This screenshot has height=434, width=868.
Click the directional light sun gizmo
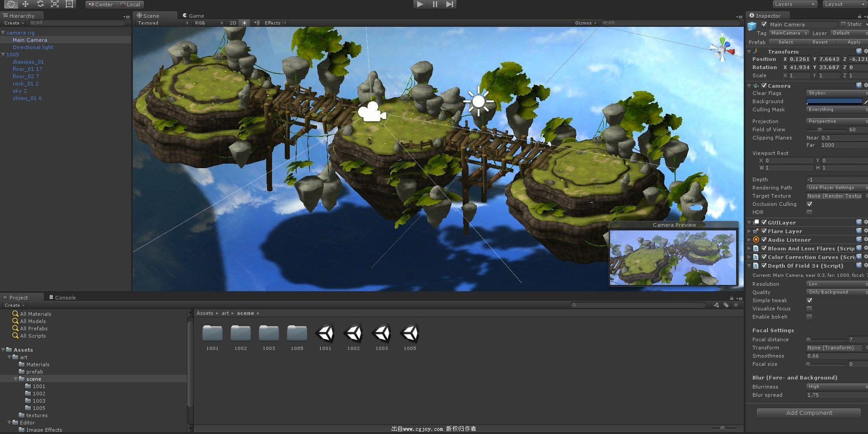pyautogui.click(x=478, y=101)
